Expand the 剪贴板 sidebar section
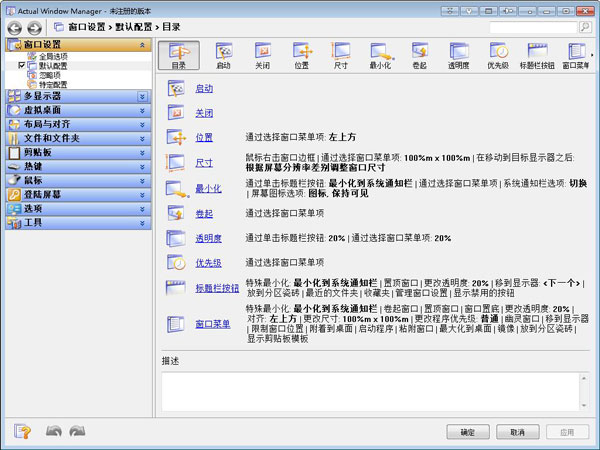 coord(141,153)
